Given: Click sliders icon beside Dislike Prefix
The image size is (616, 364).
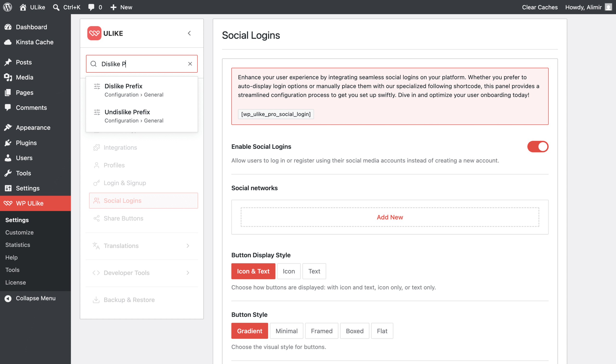Looking at the screenshot, I should coord(97,86).
